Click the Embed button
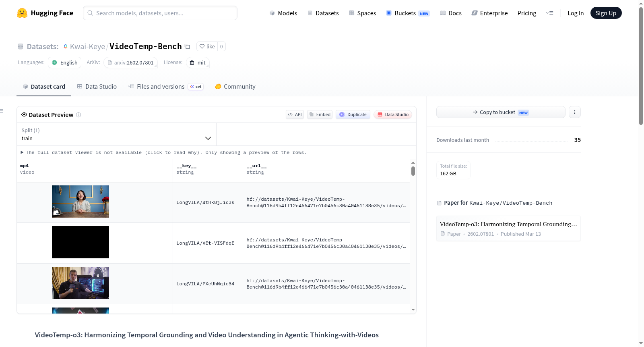 coord(320,114)
